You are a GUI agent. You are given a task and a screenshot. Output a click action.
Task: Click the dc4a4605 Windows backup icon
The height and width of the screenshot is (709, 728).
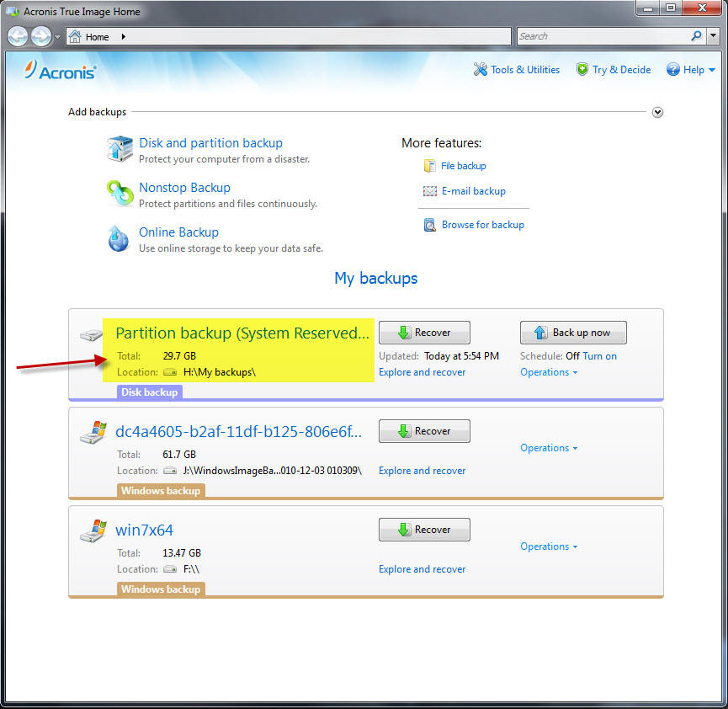click(93, 433)
